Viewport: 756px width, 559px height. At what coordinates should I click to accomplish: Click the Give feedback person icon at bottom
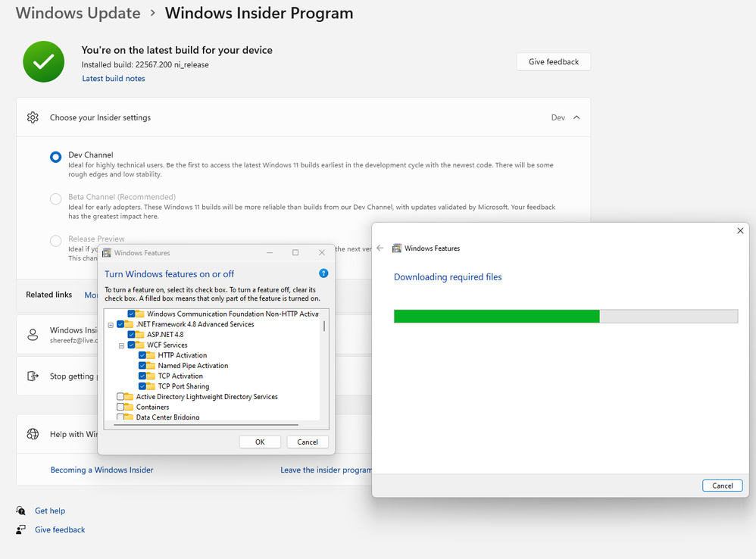pos(20,529)
